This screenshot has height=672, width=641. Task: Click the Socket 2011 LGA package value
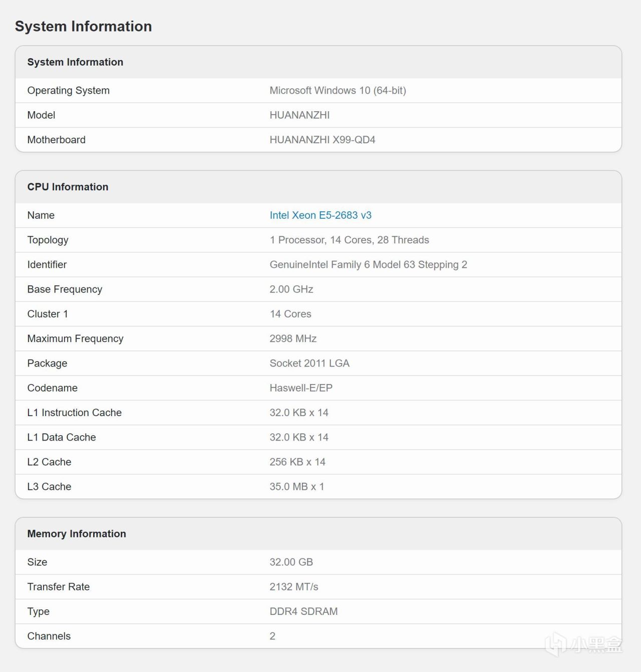(x=309, y=363)
